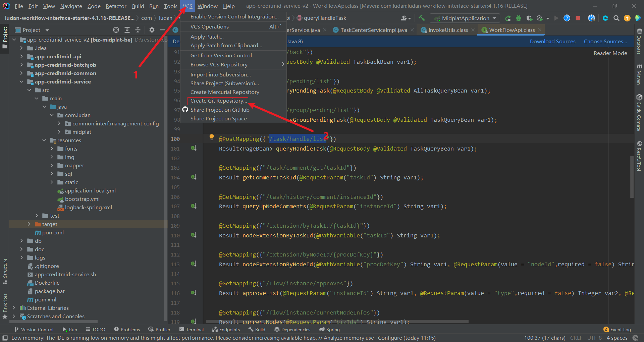The image size is (644, 342).
Task: Open the run configuration MidplatApplication dropdown
Action: tap(465, 18)
